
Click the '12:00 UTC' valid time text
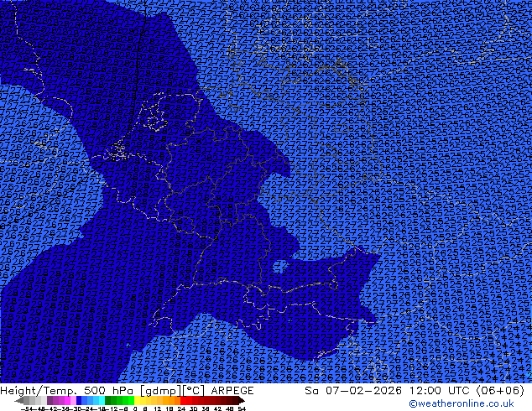pos(441,391)
